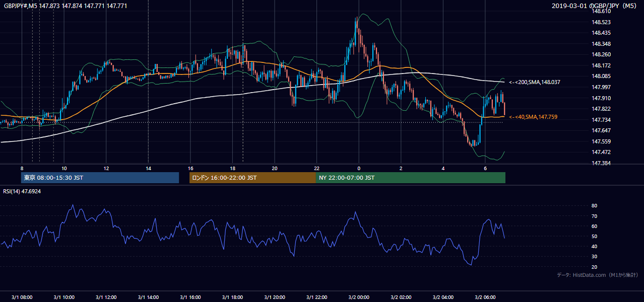This screenshot has height=302, width=644.
Task: Click price level 147.822 on the axis
Action: tap(601, 109)
